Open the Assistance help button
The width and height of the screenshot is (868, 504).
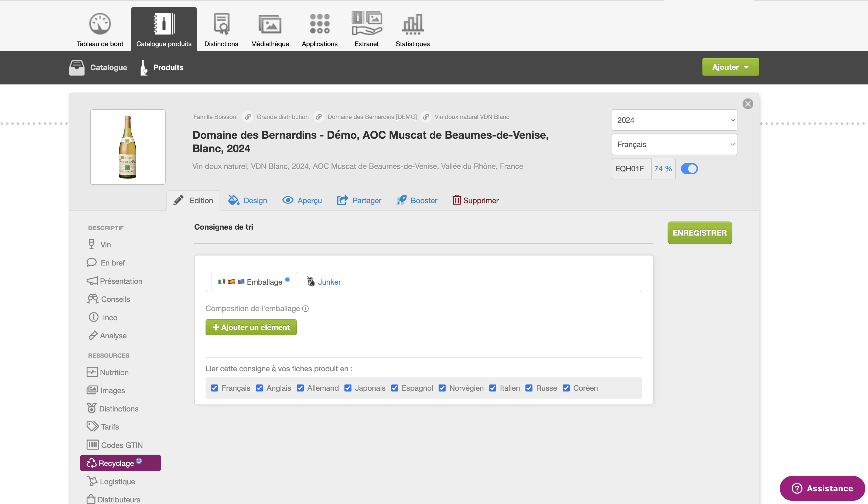822,489
